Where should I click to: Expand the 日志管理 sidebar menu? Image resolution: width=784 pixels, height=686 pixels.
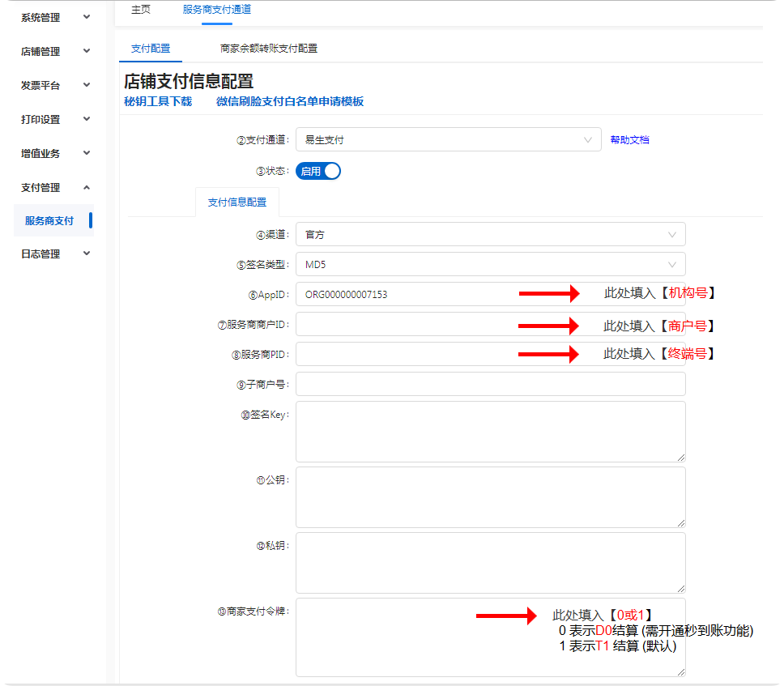point(54,254)
